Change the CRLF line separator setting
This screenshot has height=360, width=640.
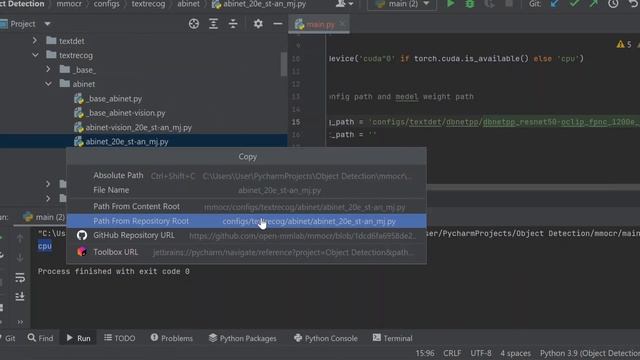tap(452, 353)
